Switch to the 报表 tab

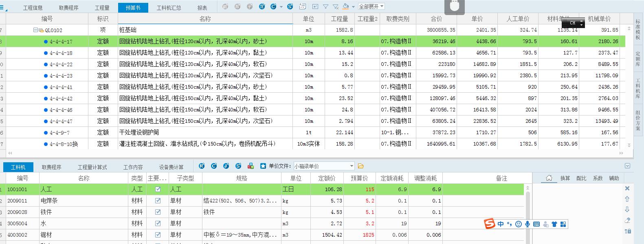[x=202, y=8]
